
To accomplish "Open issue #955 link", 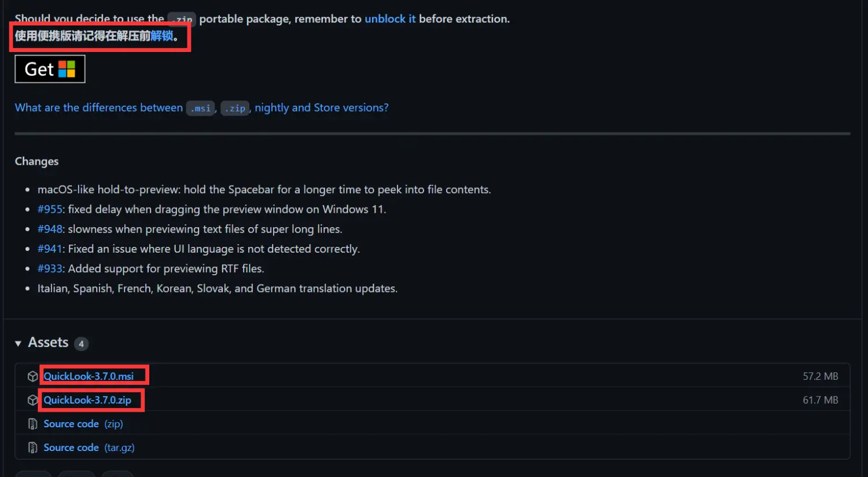I will pyautogui.click(x=50, y=209).
